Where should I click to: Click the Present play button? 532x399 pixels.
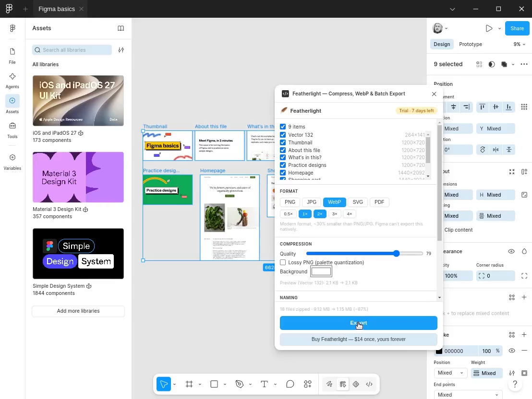tap(489, 28)
